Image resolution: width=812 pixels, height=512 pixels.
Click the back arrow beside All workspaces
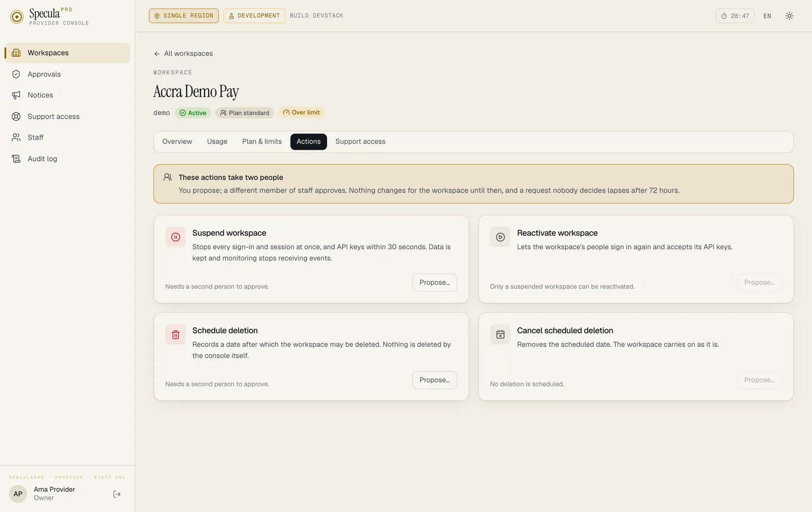157,54
